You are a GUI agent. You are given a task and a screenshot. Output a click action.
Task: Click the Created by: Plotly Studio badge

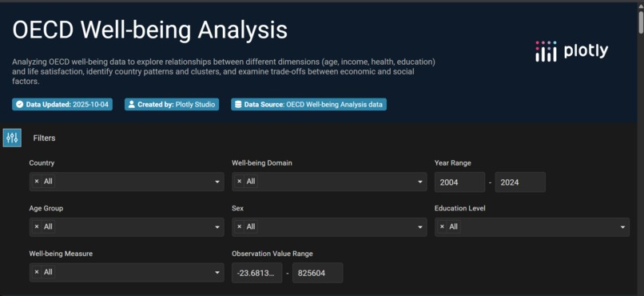click(x=172, y=105)
